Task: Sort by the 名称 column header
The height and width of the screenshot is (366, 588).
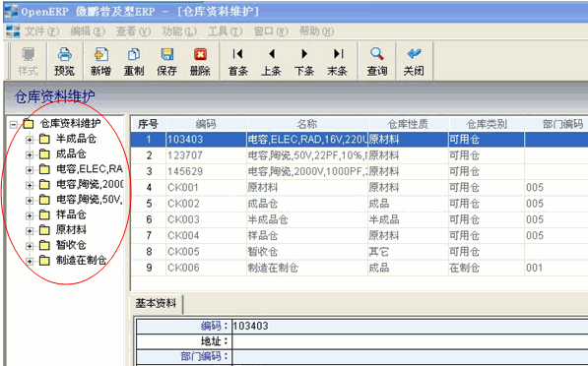Action: (x=307, y=124)
